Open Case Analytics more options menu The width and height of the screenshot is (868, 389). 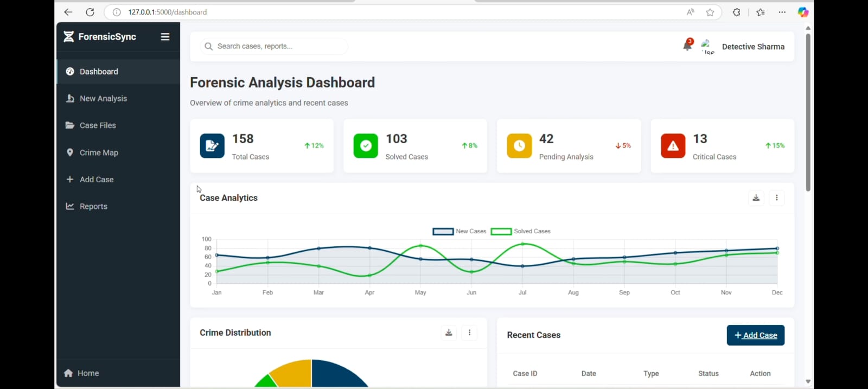click(x=777, y=198)
